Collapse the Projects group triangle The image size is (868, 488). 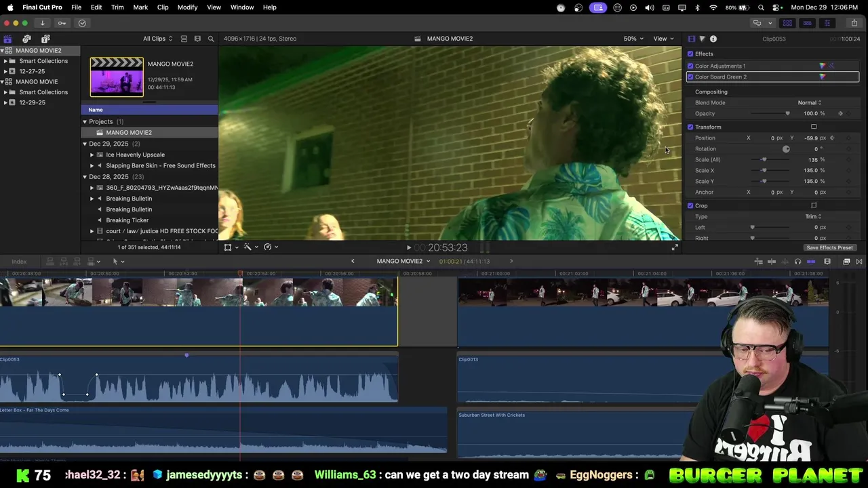click(x=85, y=121)
